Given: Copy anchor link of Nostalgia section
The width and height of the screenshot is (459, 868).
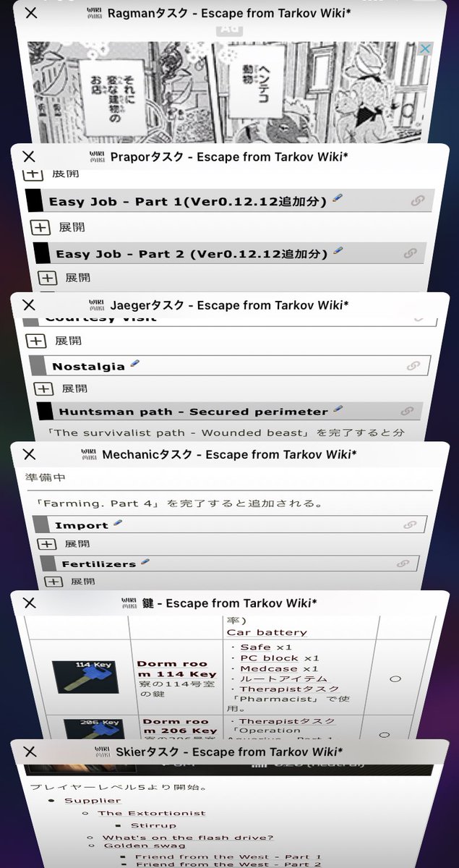Looking at the screenshot, I should coord(413,366).
